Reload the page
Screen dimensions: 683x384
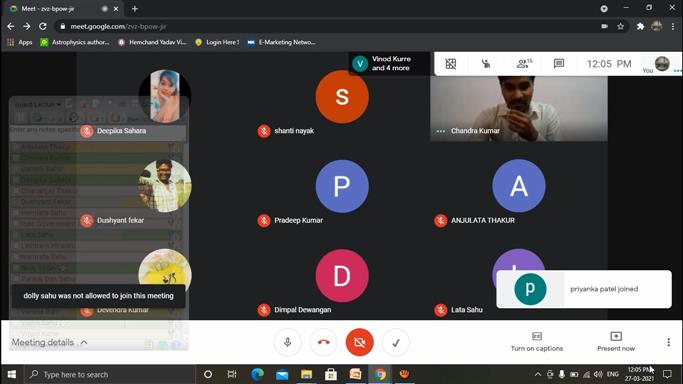click(43, 27)
